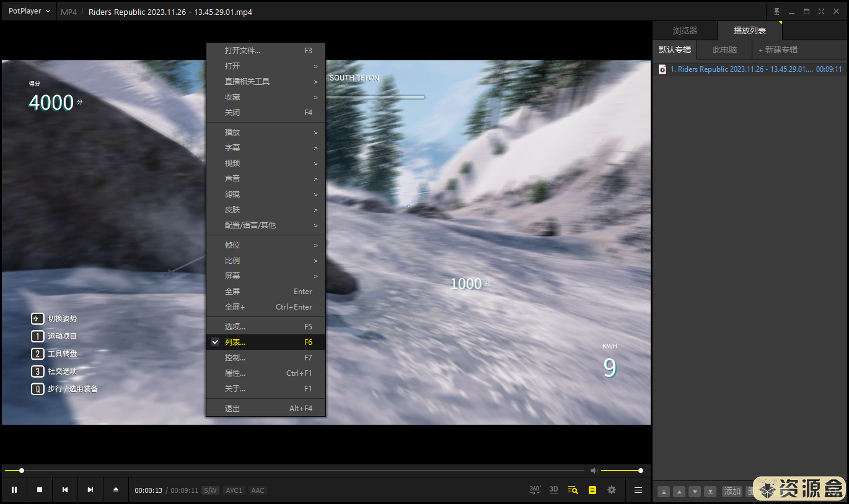Viewport: 849px width, 504px height.
Task: Expand the 播放 submenu
Action: (266, 133)
